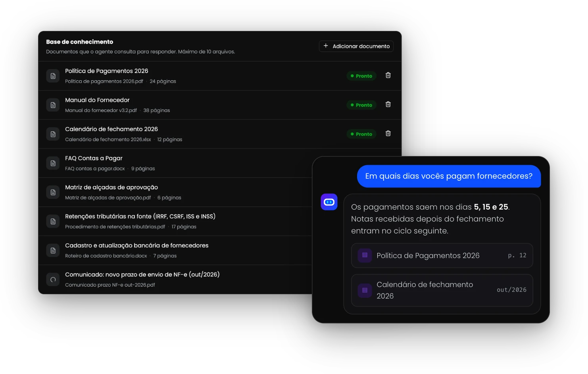Viewport: 588px width, 374px height.
Task: Click file name Manual do fornecedor v3.2.pdf
Action: (x=101, y=110)
